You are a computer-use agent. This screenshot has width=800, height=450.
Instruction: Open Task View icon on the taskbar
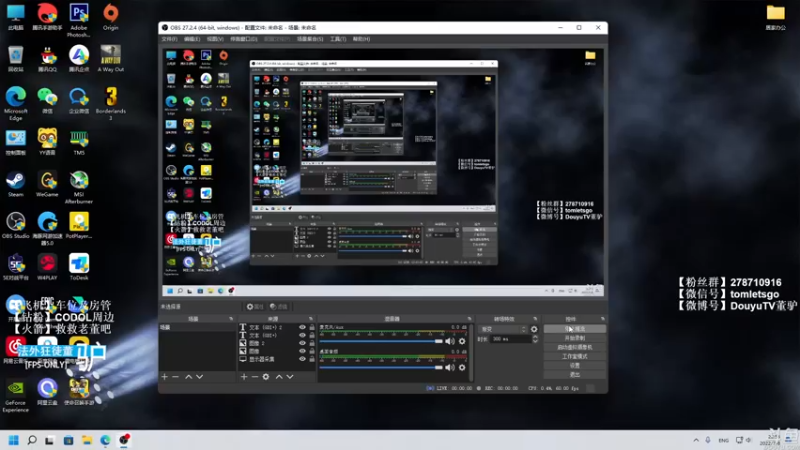coord(49,440)
